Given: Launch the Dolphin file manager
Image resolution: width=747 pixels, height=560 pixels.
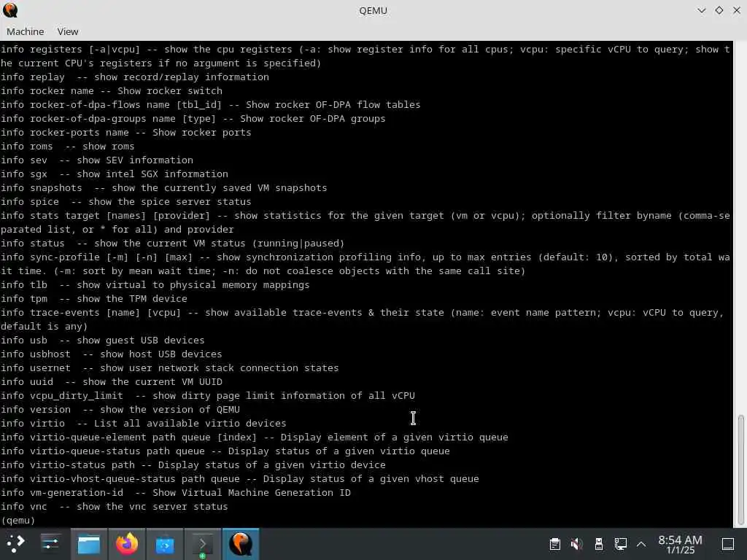Looking at the screenshot, I should (x=88, y=543).
